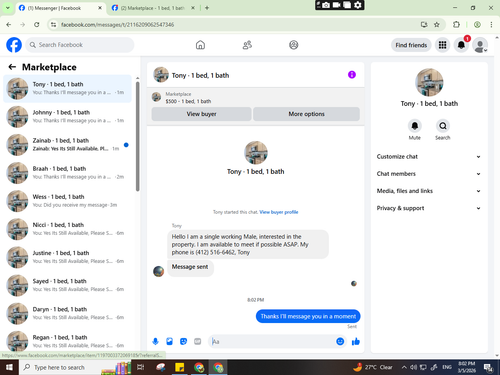The image size is (500, 375).
Task: Open the Chrome profile icon in toolbar
Action: pyautogui.click(x=477, y=24)
